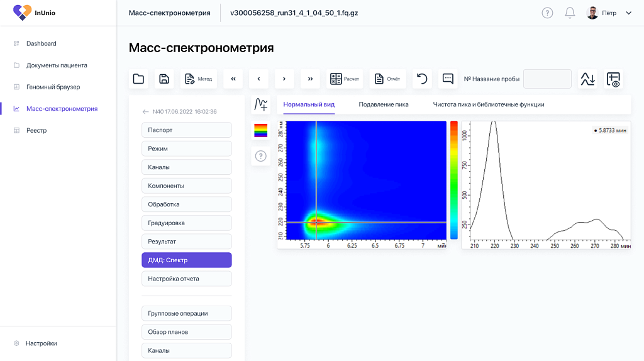Open Чистота пика и библиотечные функции tab
This screenshot has width=644, height=361.
[488, 104]
